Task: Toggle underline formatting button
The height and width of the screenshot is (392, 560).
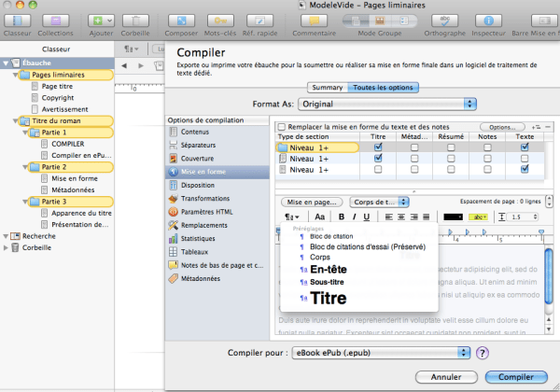Action: [367, 217]
